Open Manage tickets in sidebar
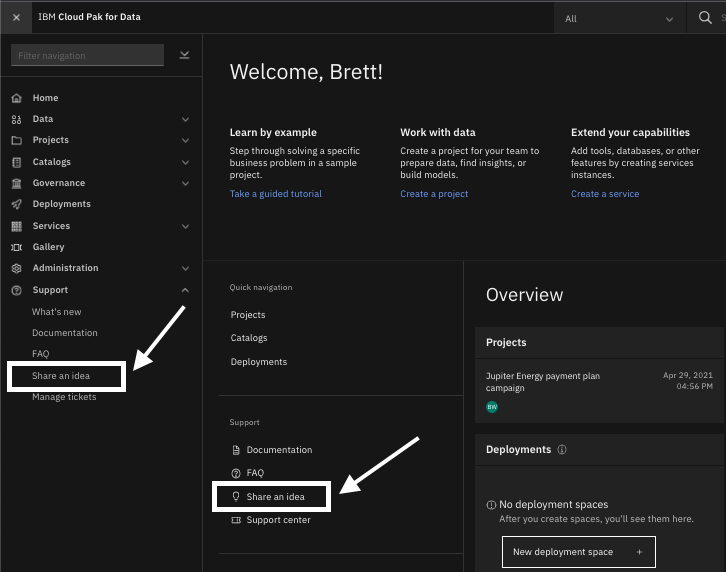This screenshot has height=572, width=726. click(x=64, y=397)
